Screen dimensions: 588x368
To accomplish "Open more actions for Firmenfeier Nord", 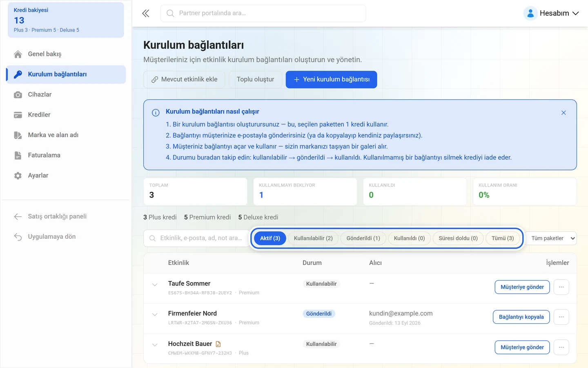I will 561,317.
